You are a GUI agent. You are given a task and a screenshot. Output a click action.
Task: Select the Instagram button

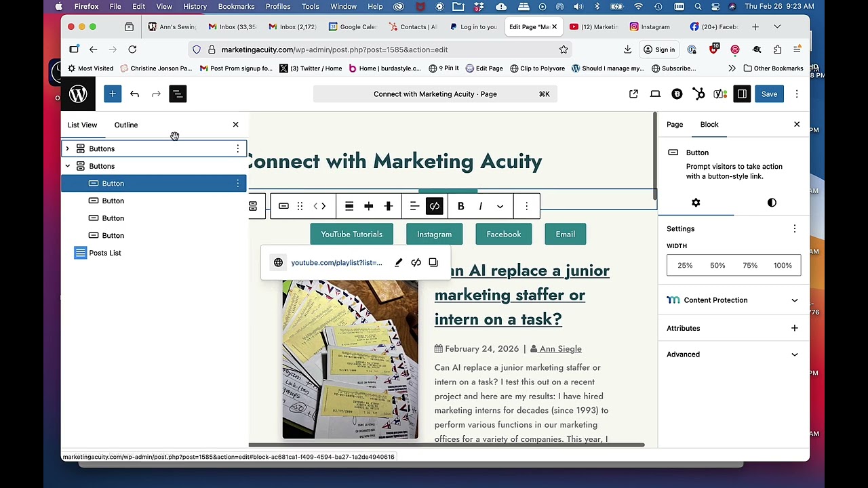[x=434, y=235]
